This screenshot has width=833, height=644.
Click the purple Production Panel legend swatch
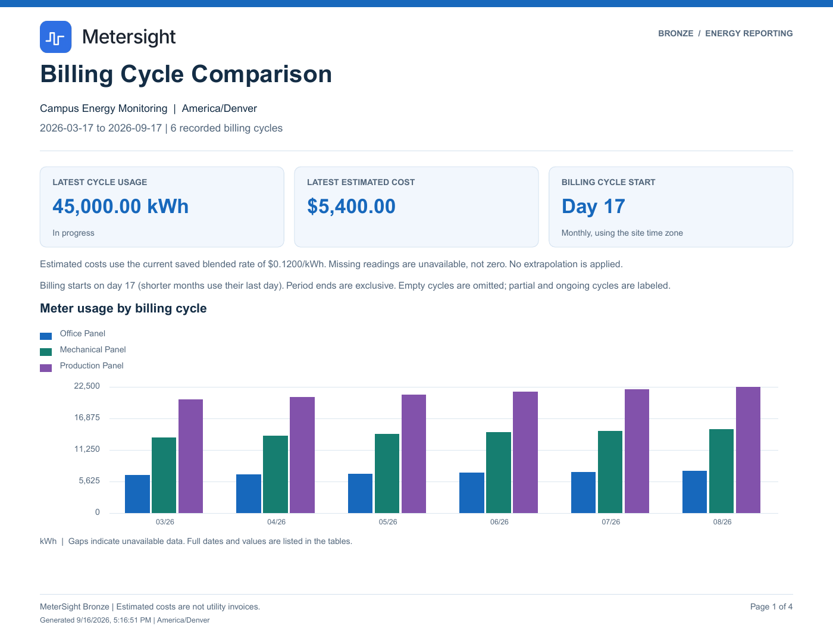[46, 368]
